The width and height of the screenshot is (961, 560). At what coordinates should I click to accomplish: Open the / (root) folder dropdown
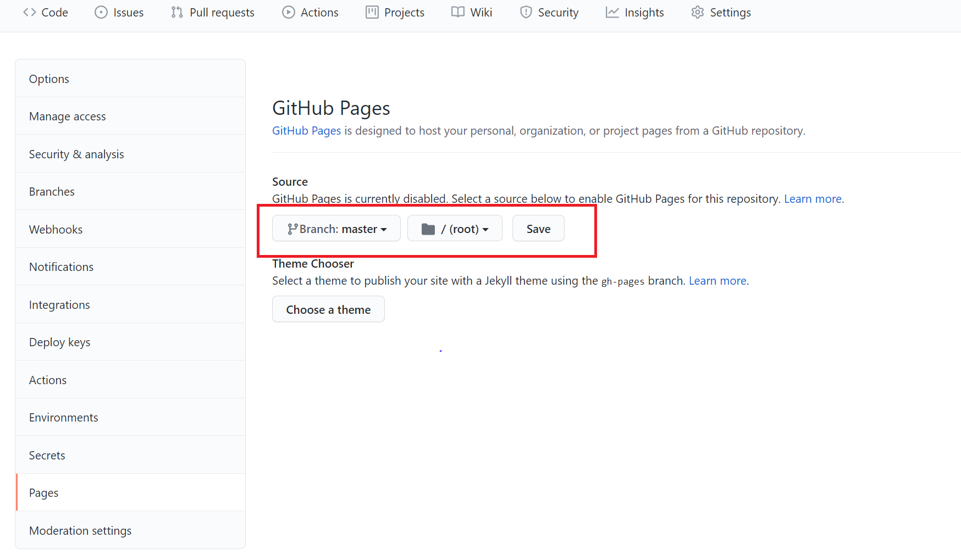click(x=455, y=229)
